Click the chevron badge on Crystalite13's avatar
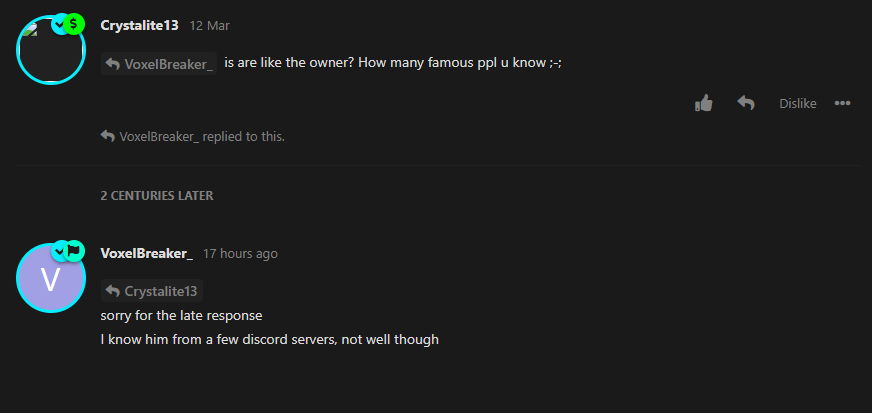 (60, 24)
